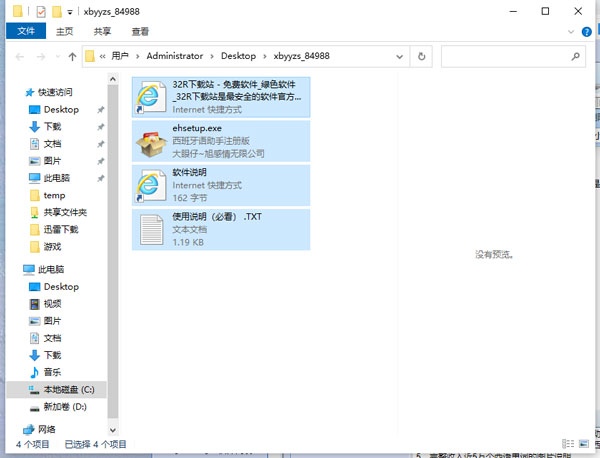
Task: Expand the ribbon with the chevron
Action: (x=571, y=32)
